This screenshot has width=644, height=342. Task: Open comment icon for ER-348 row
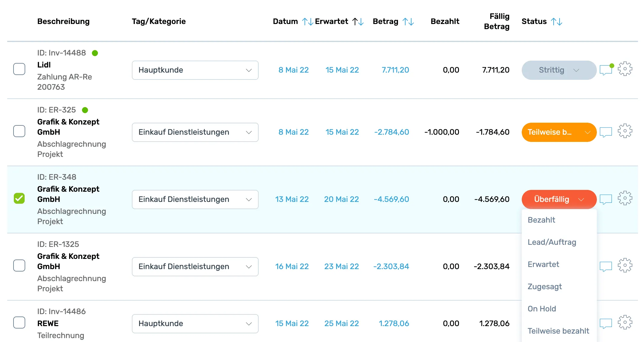[606, 199]
